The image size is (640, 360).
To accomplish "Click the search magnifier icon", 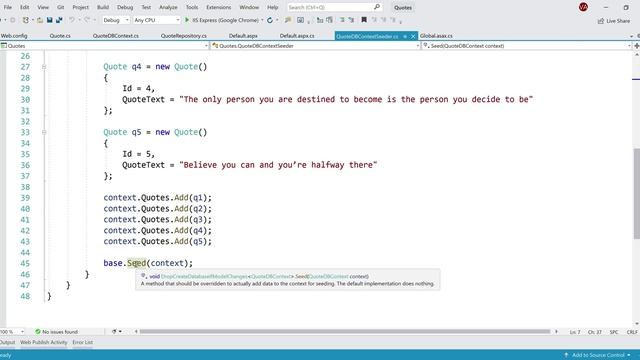I will tap(377, 7).
